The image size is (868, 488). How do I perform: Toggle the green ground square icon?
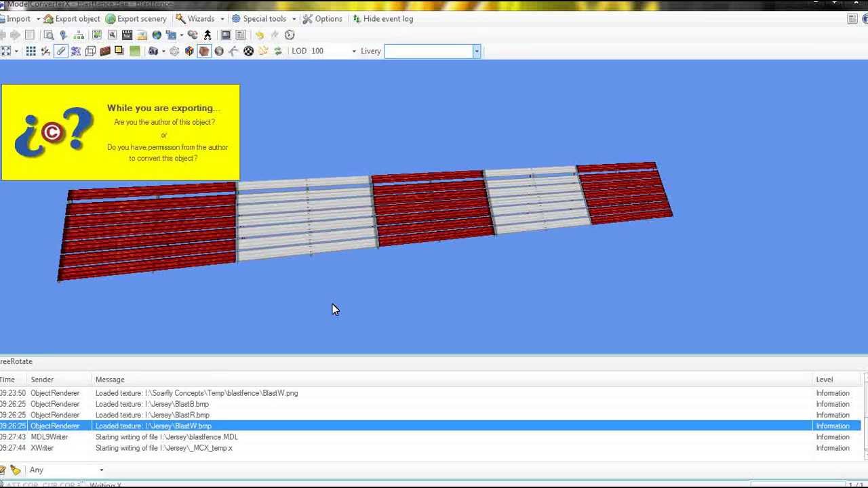coord(135,51)
